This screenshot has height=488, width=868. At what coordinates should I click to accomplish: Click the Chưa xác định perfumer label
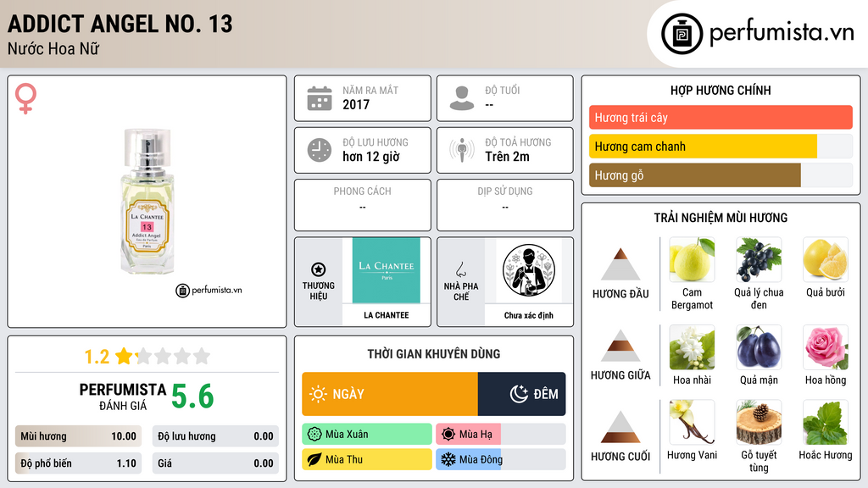529,315
